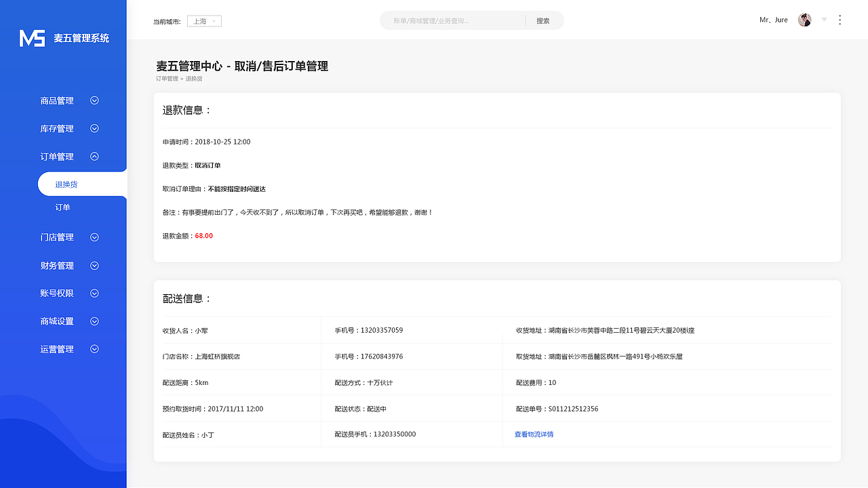This screenshot has width=868, height=488.
Task: Click the search input field
Action: (452, 20)
